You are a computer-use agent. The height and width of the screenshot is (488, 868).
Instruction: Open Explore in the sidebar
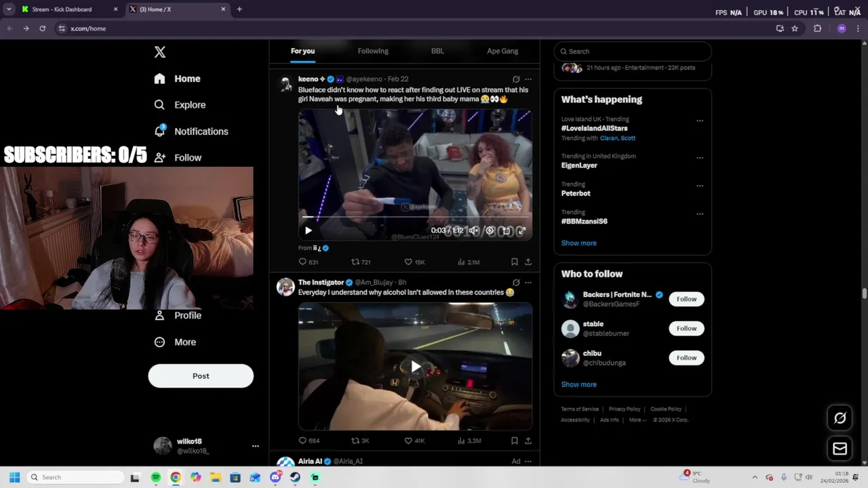click(x=180, y=105)
